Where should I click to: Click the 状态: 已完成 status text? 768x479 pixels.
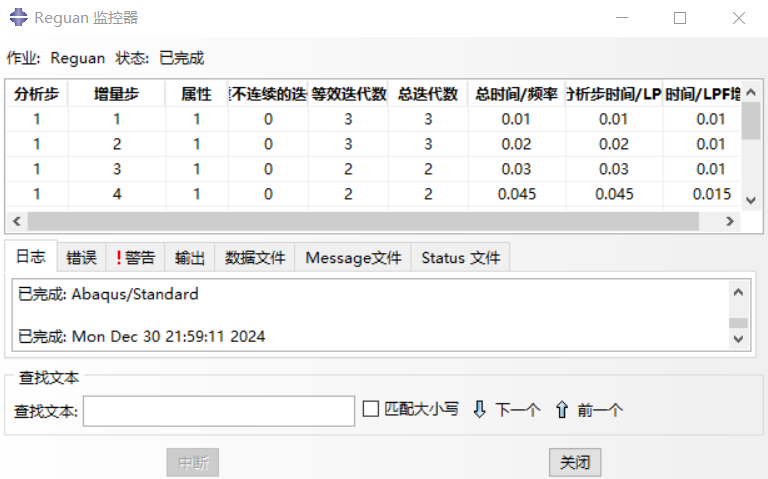tap(160, 58)
